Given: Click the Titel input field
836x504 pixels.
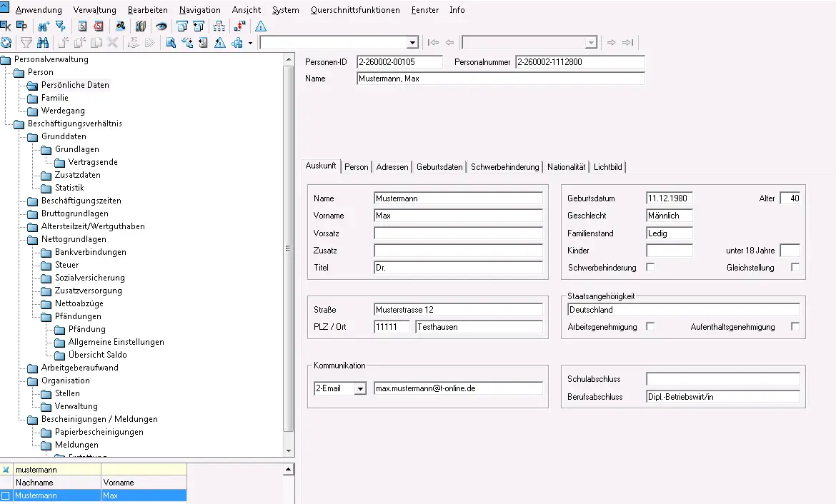Looking at the screenshot, I should click(458, 268).
